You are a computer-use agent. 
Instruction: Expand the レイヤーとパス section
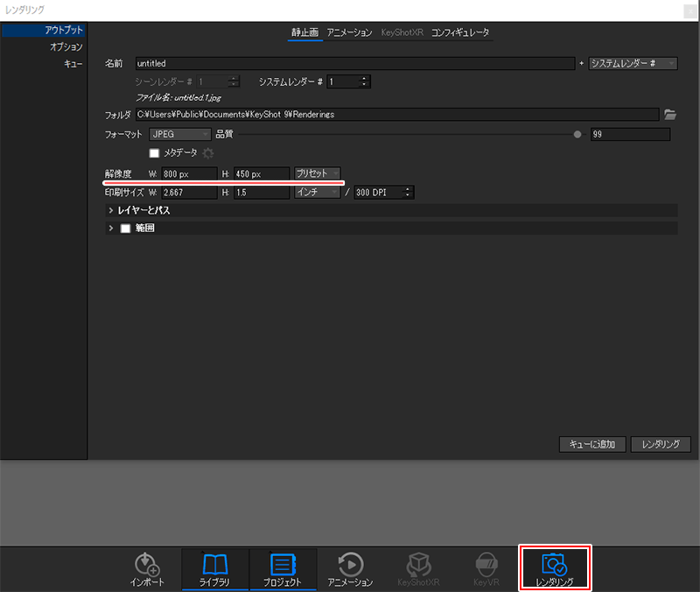(x=110, y=210)
